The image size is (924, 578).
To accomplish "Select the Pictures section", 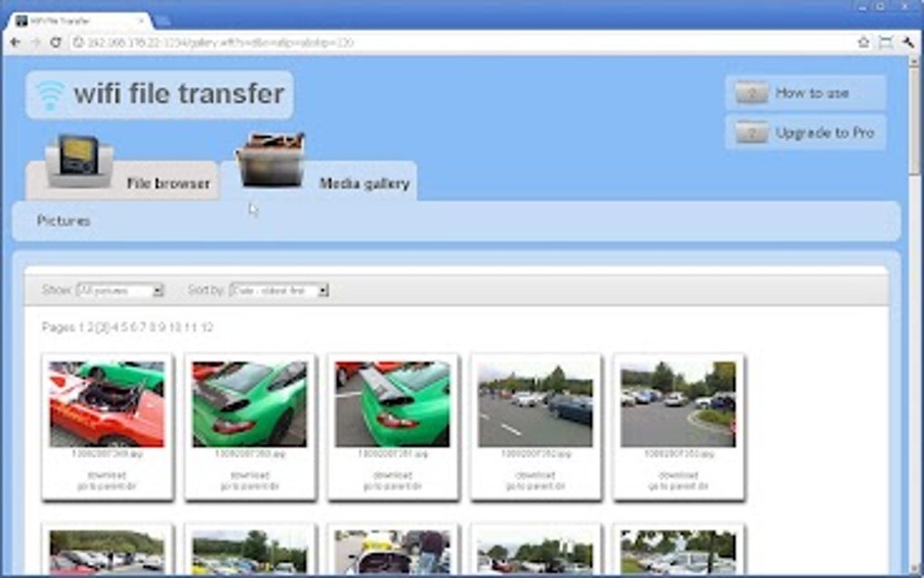I will 63,221.
